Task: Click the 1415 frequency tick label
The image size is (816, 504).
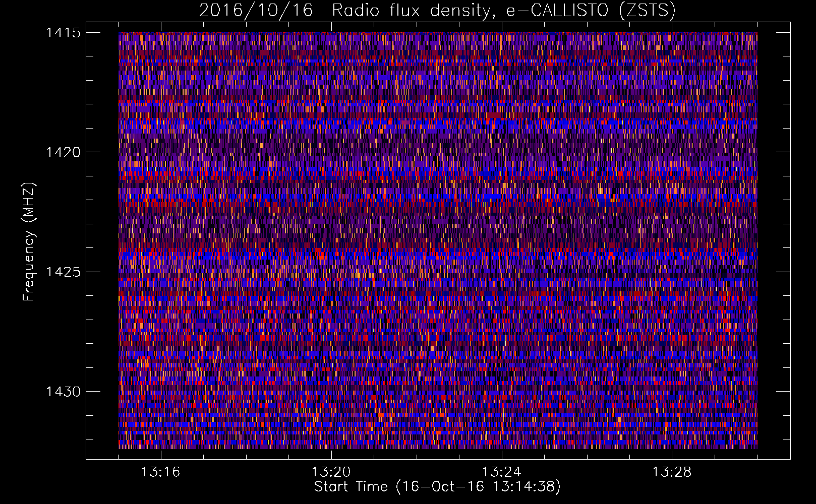Action: 63,33
